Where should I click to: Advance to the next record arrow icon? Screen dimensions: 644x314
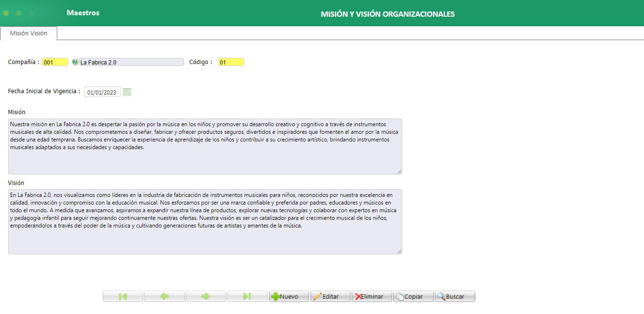(x=205, y=296)
